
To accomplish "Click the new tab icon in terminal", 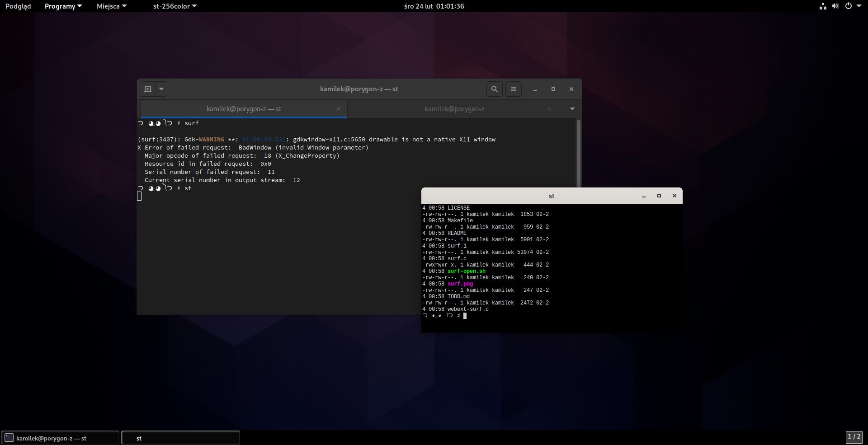I will 148,89.
